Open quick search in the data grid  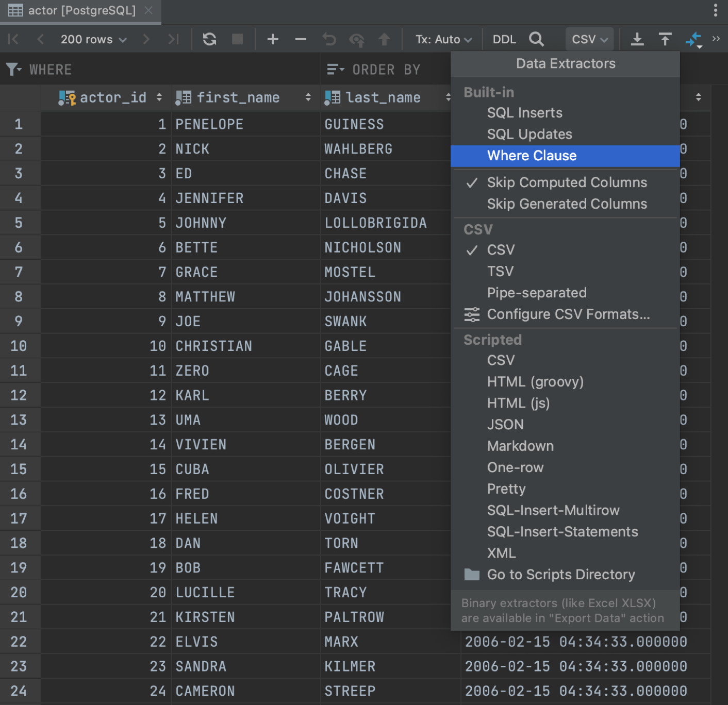point(536,39)
